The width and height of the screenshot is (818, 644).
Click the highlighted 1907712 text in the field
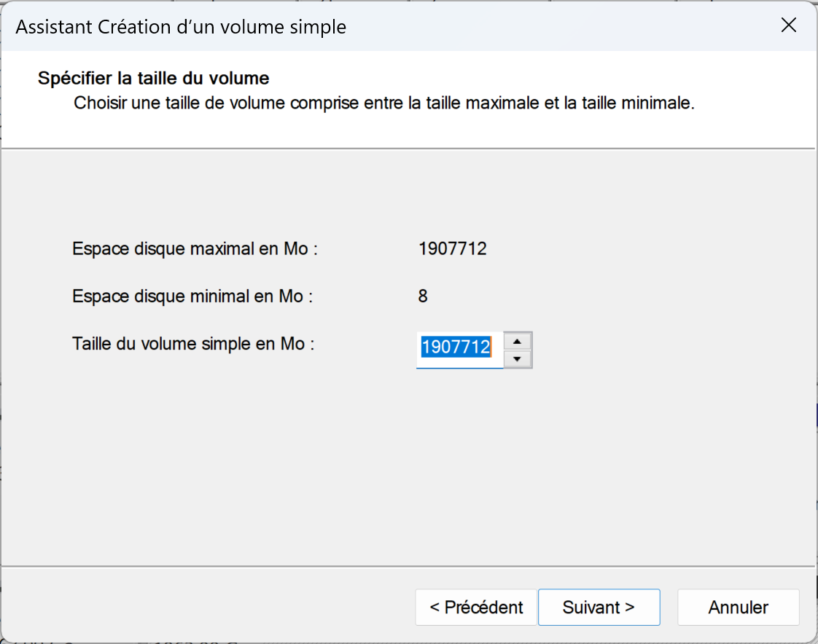[x=456, y=347]
